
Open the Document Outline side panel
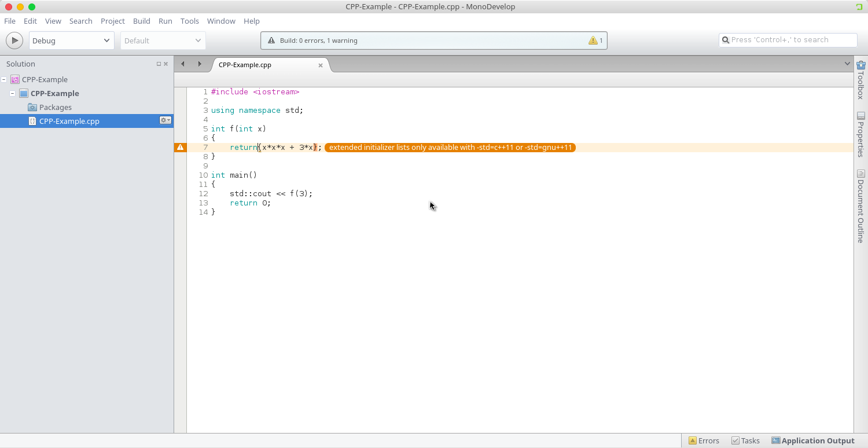(x=861, y=206)
